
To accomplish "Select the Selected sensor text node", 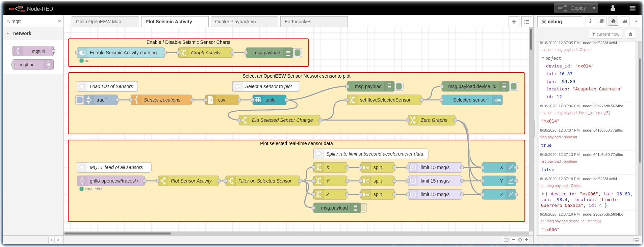I will click(472, 100).
